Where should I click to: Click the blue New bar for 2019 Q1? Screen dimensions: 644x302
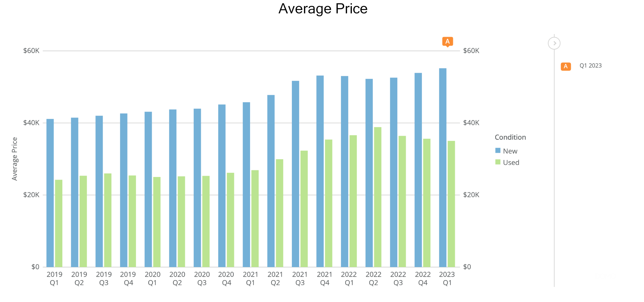click(x=50, y=193)
